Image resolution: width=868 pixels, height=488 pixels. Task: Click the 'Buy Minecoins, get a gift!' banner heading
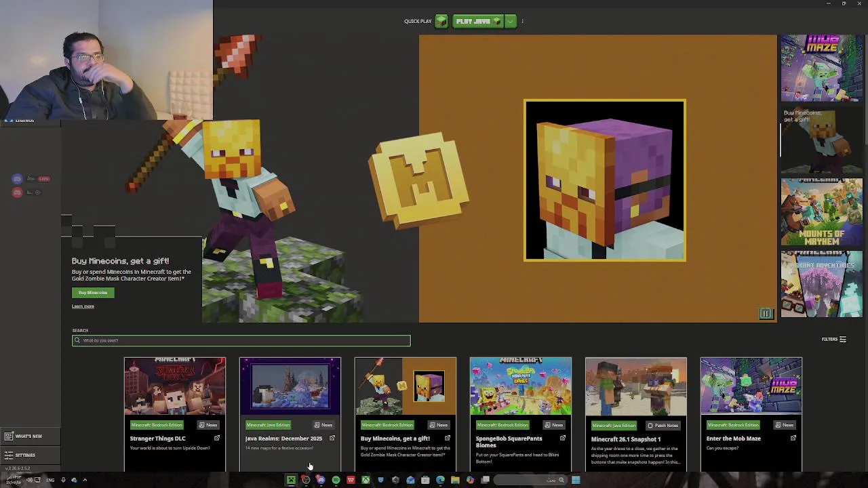click(x=120, y=261)
